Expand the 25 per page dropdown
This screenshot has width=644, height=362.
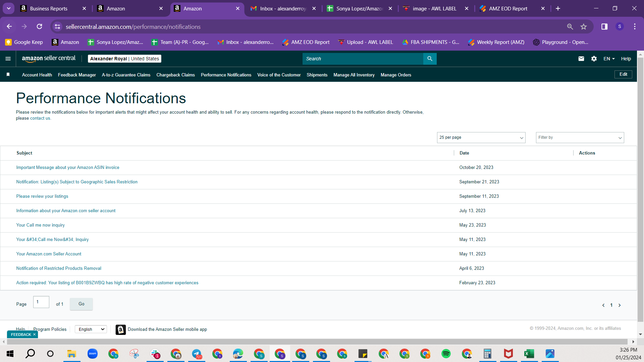point(481,137)
